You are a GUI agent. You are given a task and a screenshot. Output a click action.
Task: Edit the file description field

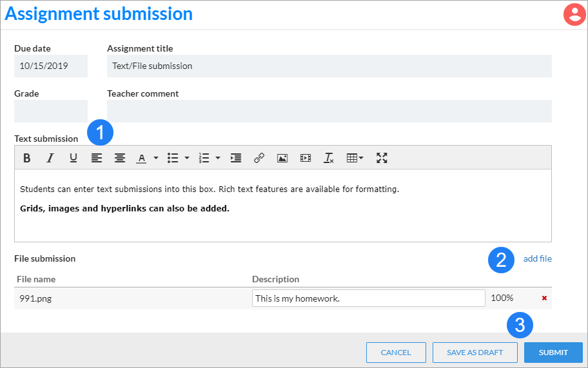pos(369,298)
